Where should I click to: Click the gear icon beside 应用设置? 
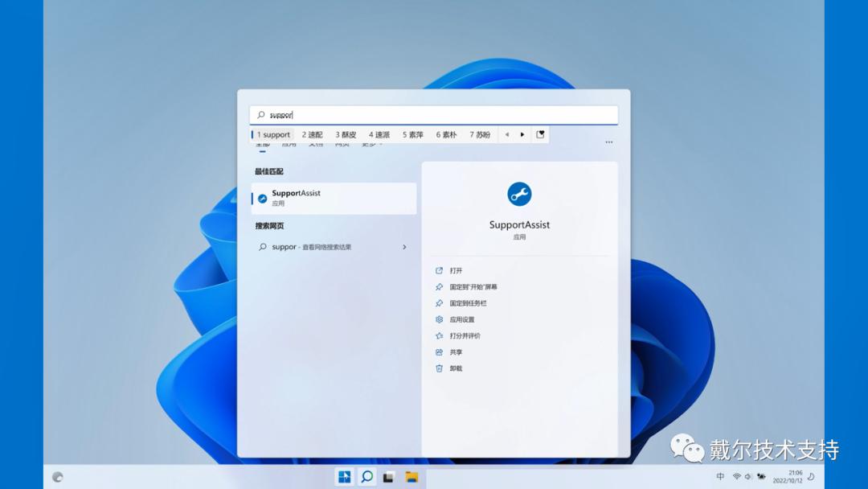(x=439, y=319)
